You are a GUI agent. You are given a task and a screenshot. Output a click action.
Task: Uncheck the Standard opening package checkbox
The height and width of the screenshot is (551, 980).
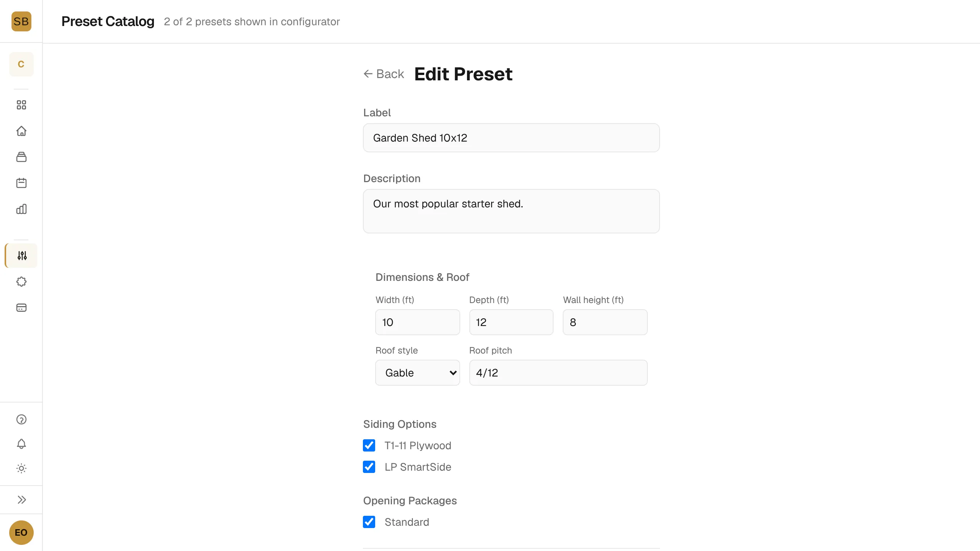(x=369, y=522)
